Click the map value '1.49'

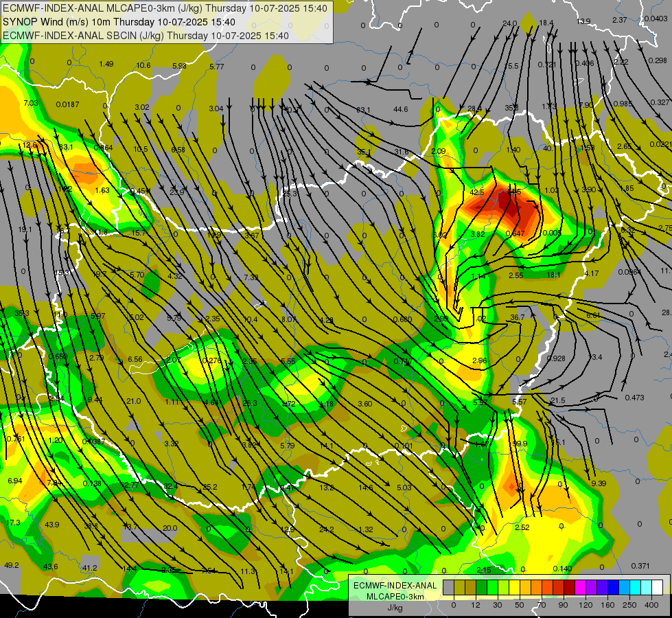pos(106,64)
